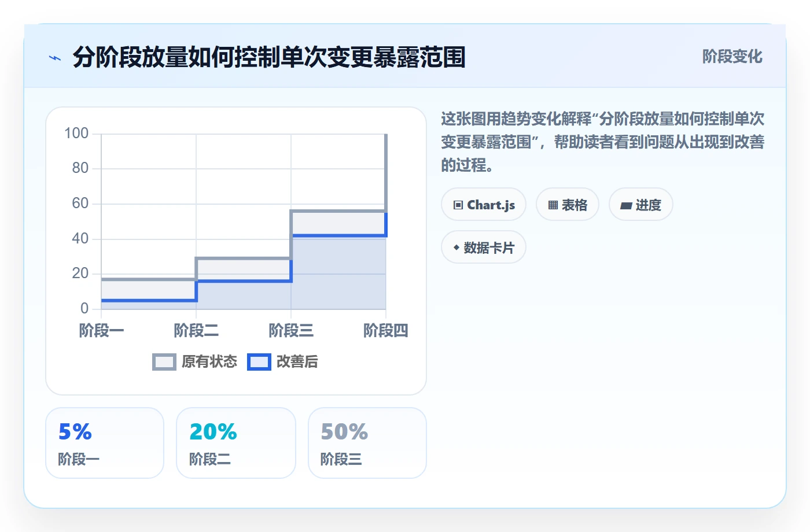Click the description paragraph starting with 这张图用趋势变化
This screenshot has height=532, width=810.
603,142
